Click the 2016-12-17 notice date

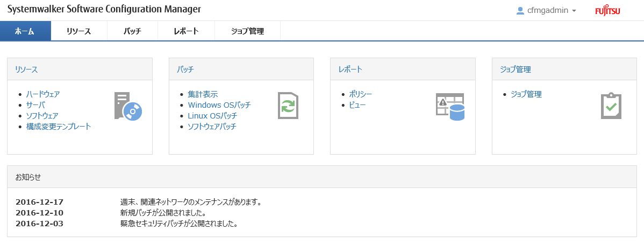pos(39,202)
